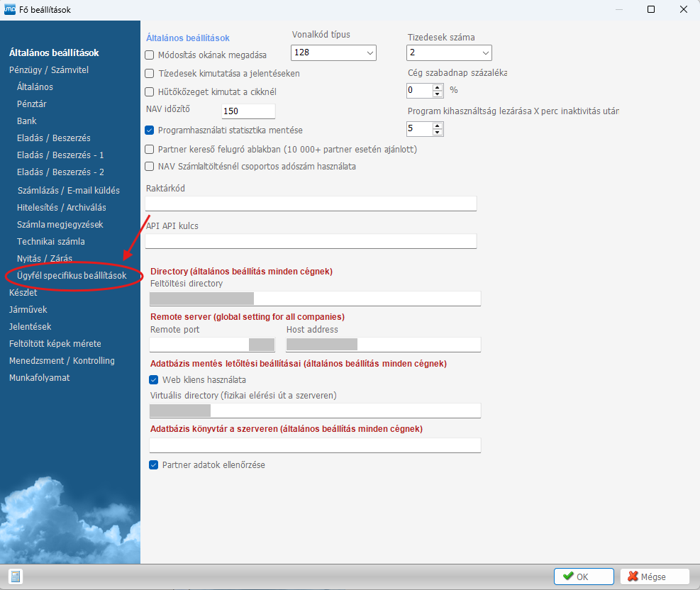This screenshot has height=590, width=700.
Task: Select Készlet in the sidebar
Action: tap(23, 292)
